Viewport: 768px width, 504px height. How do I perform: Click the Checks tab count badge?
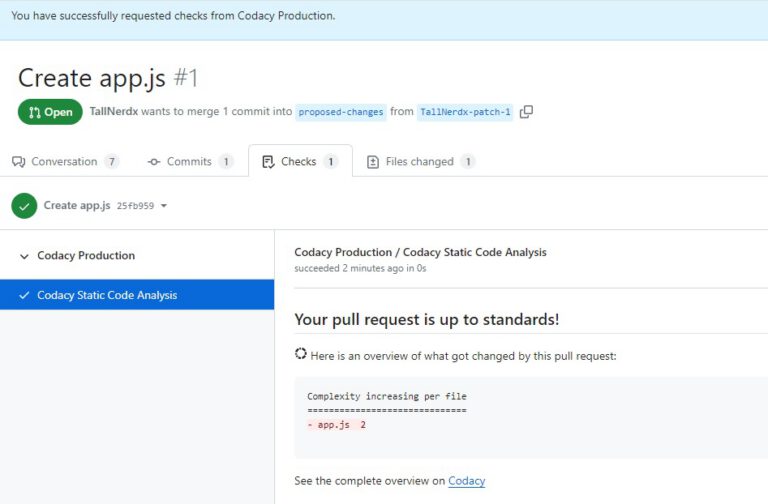(x=331, y=162)
